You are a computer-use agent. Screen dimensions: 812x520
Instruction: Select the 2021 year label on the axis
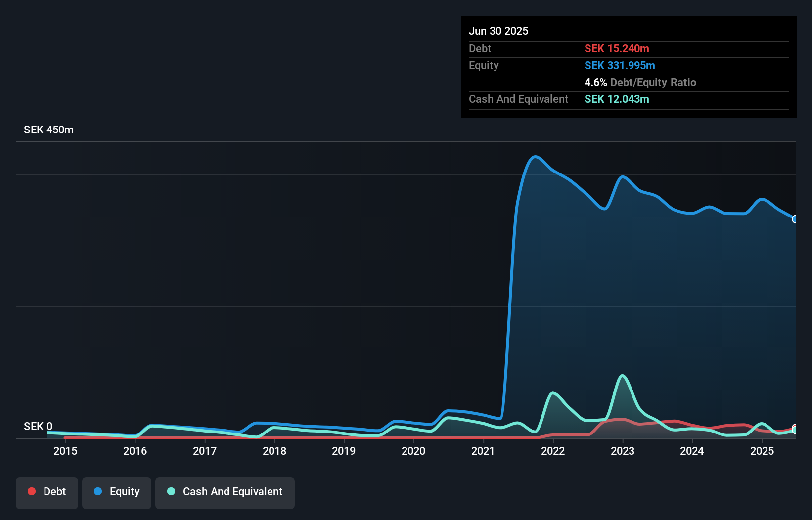click(483, 451)
